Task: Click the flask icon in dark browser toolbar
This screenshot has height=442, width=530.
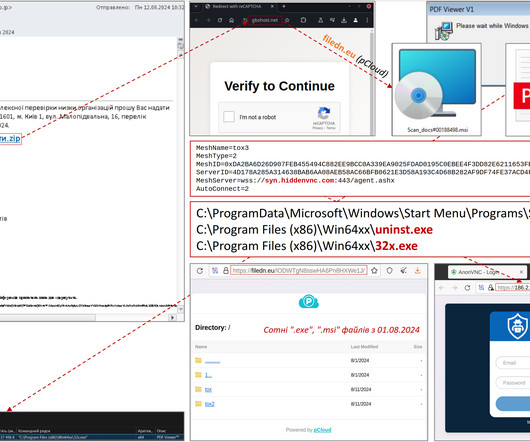Action: [x=320, y=20]
